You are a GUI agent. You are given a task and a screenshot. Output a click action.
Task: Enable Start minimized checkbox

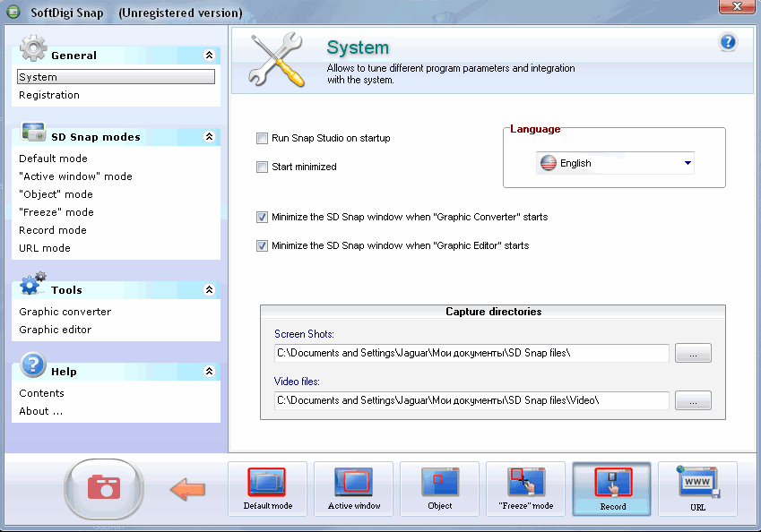click(262, 167)
